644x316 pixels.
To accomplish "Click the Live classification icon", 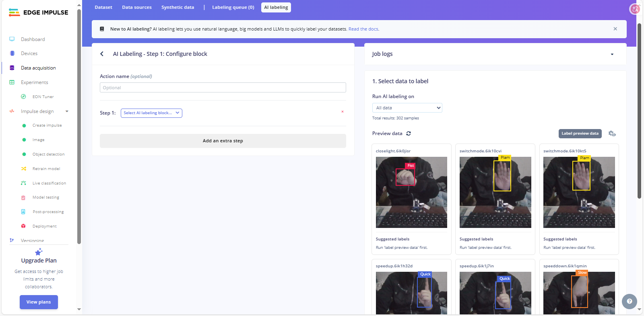I will [23, 183].
